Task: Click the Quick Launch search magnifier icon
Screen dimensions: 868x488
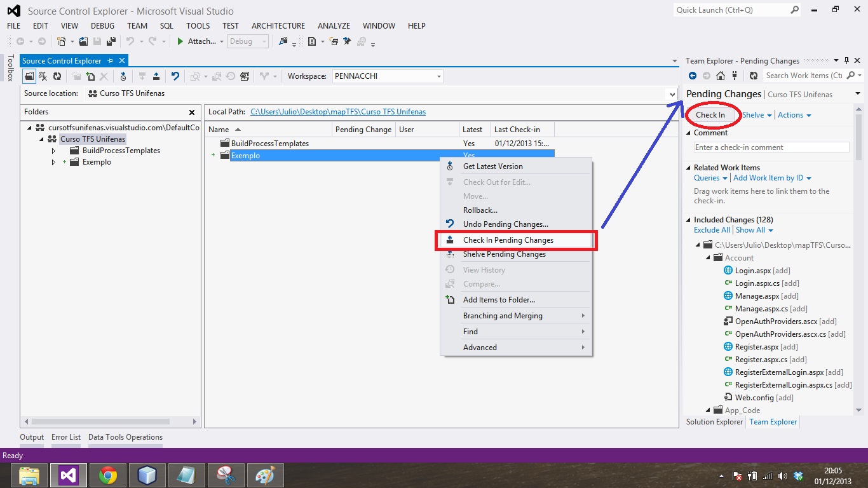Action: pos(795,10)
